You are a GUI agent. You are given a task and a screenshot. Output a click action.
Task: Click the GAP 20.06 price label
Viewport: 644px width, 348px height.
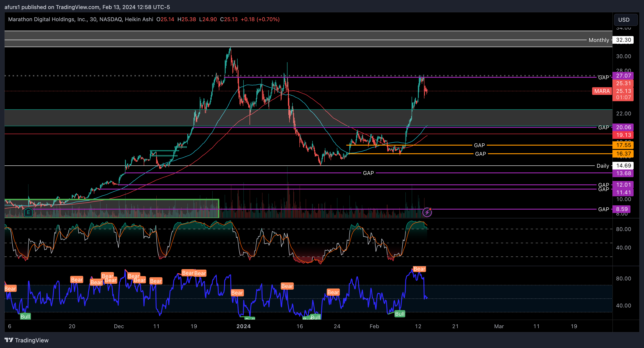tap(623, 127)
